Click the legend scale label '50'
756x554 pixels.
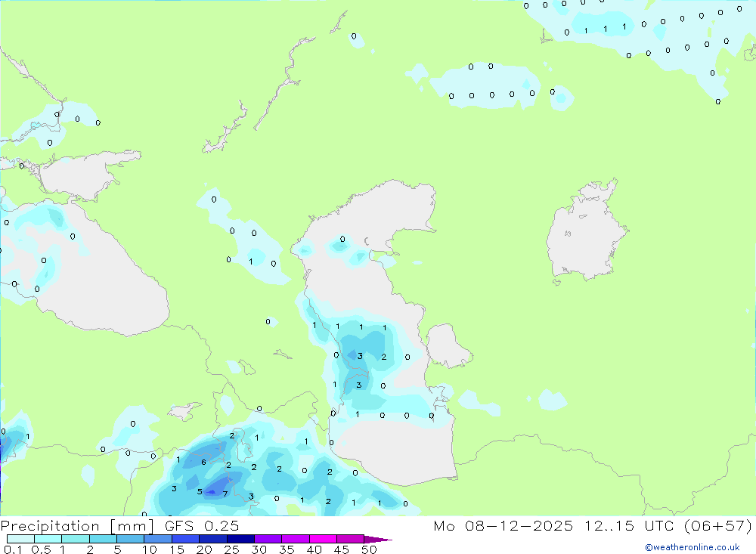point(369,549)
